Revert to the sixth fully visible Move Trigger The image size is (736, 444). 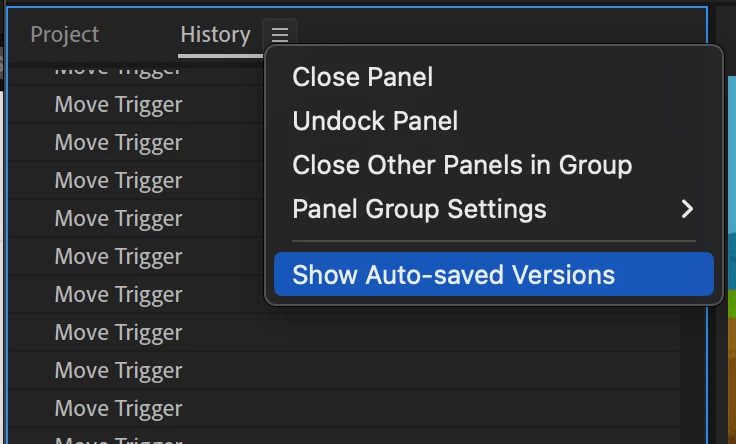click(x=118, y=295)
